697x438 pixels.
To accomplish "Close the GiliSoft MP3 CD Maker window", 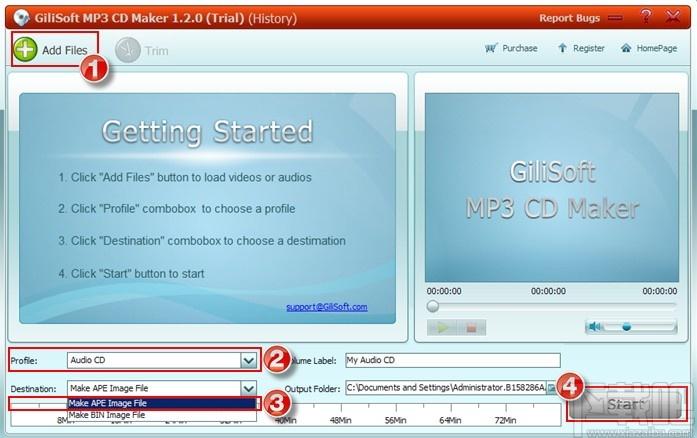I will (x=673, y=17).
